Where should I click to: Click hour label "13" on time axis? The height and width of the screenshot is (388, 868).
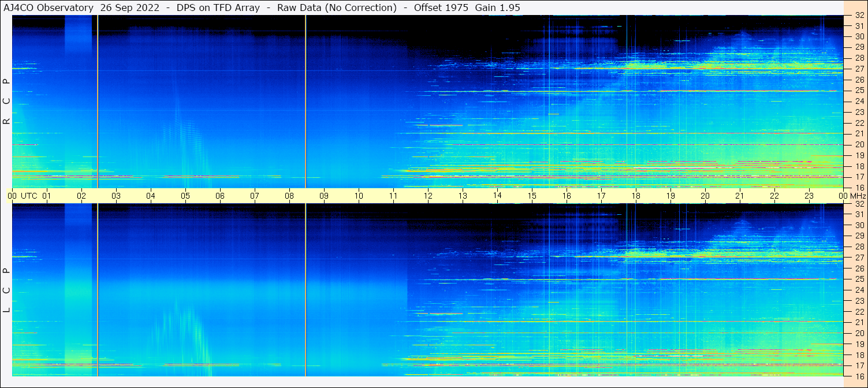463,196
